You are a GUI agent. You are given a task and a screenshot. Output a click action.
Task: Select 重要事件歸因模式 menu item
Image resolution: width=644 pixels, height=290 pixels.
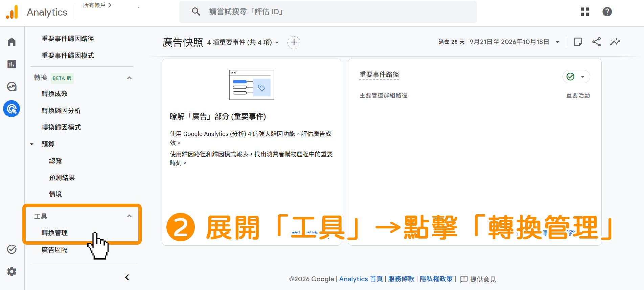click(x=68, y=55)
